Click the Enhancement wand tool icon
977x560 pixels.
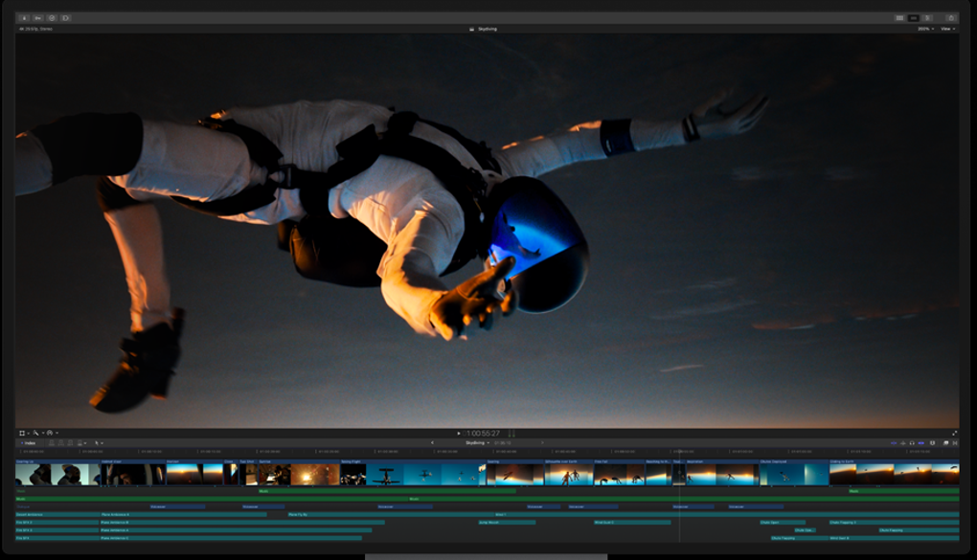tap(36, 433)
